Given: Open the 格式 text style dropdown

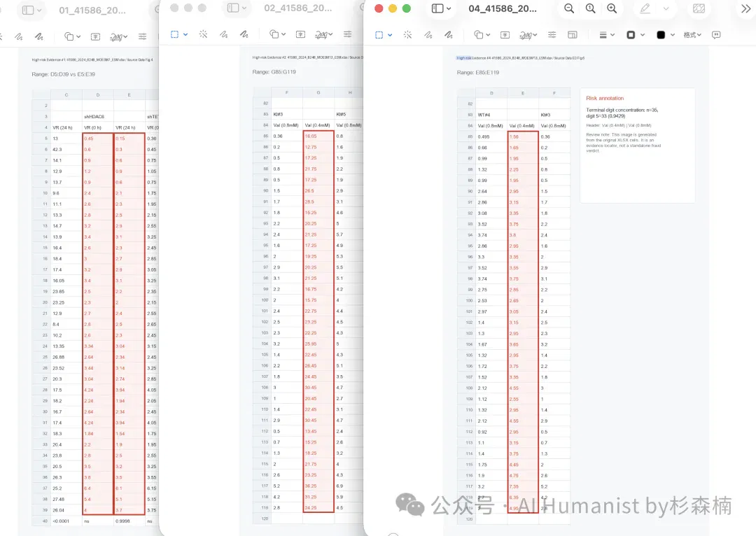Looking at the screenshot, I should pos(692,35).
